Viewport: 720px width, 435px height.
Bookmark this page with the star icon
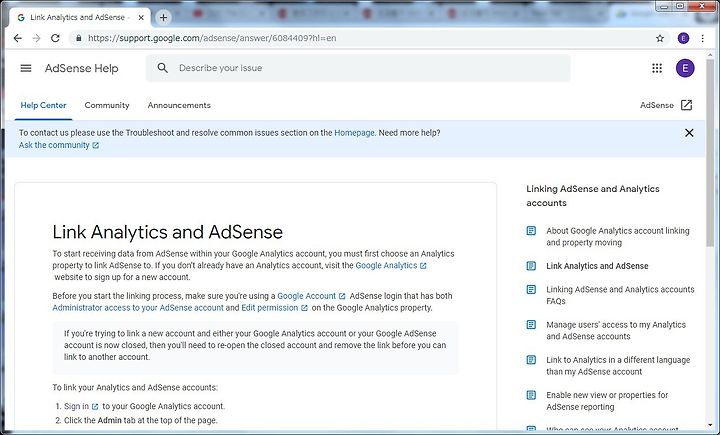tap(660, 38)
